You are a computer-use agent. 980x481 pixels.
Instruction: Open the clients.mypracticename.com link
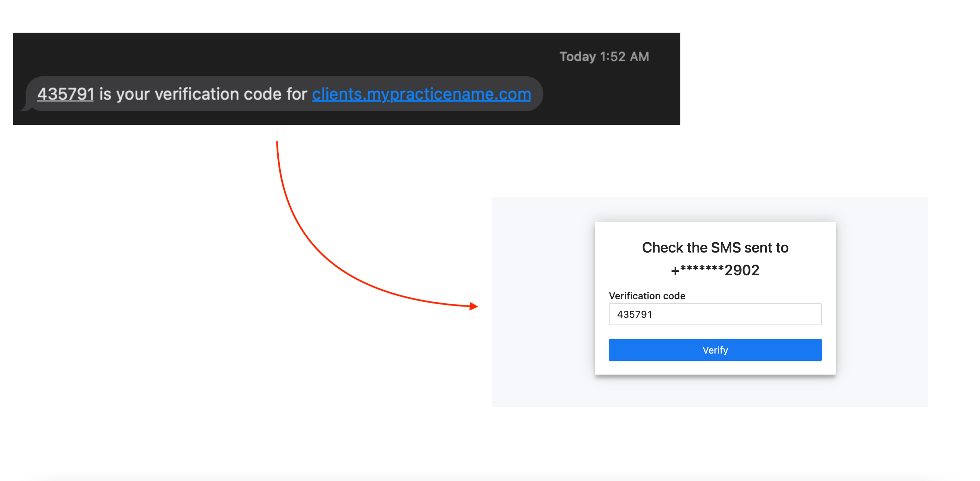421,94
